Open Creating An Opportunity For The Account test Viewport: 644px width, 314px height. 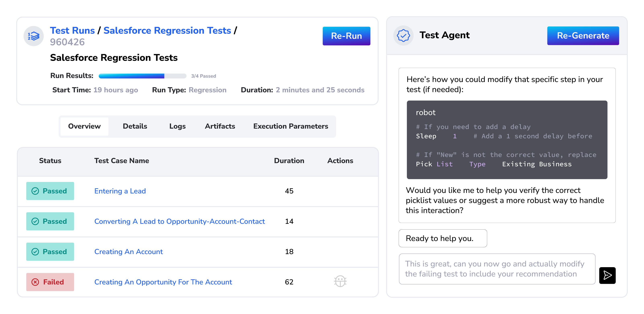(163, 282)
